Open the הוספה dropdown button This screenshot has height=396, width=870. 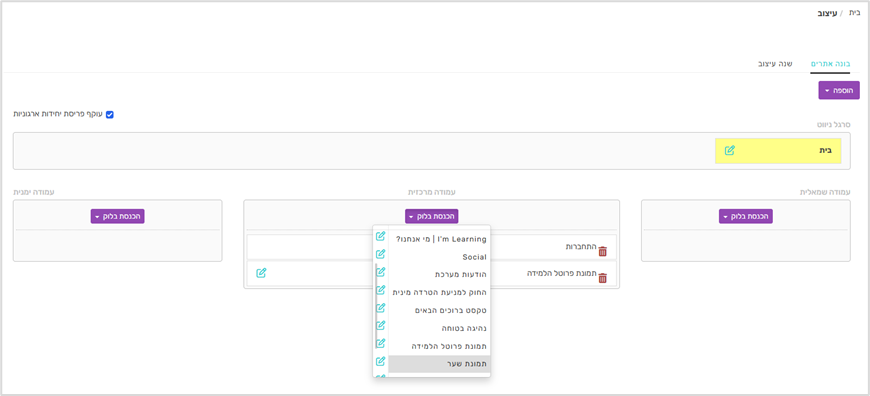click(x=838, y=90)
